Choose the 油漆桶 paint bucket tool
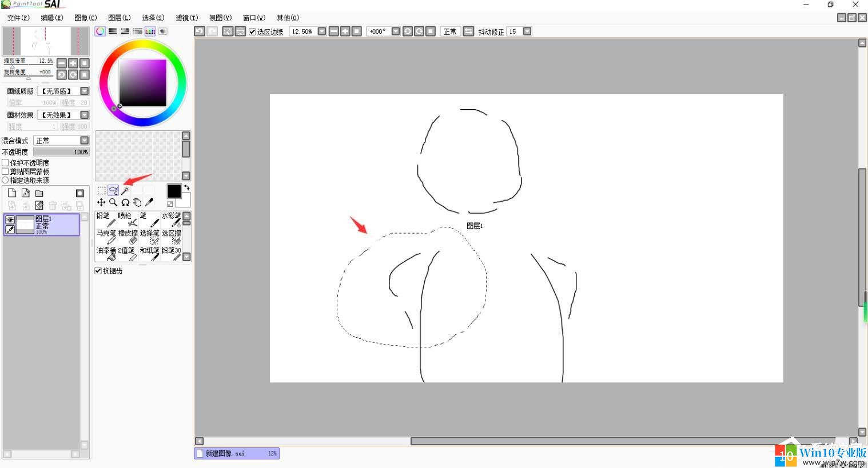 point(106,254)
